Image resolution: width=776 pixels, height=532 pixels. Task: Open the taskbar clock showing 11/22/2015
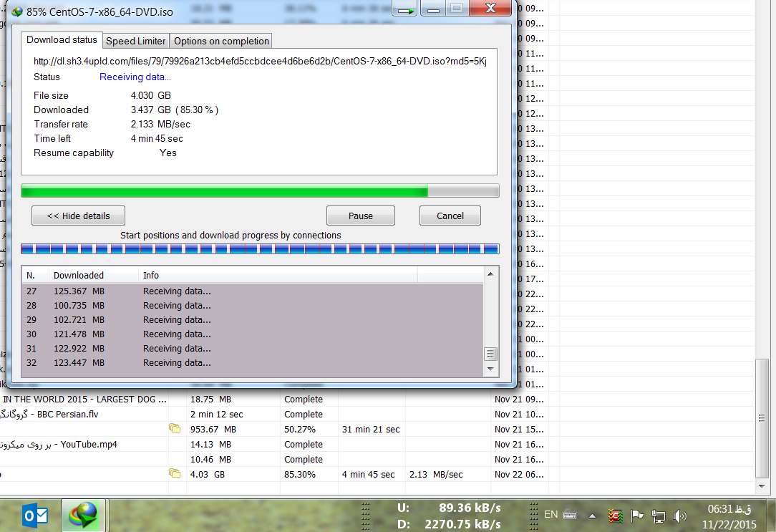729,516
